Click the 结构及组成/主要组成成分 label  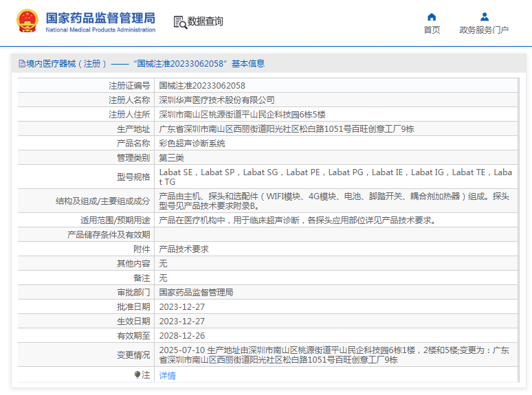coord(103,201)
